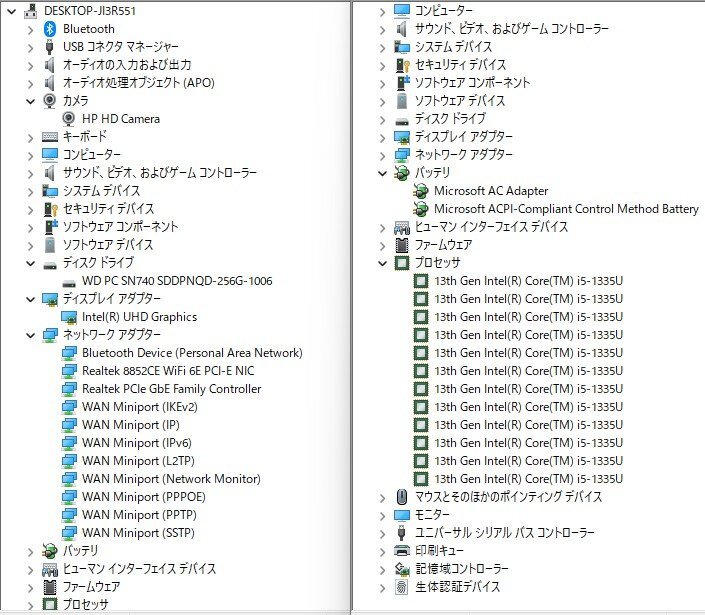
Task: Select the WAN Miniport (IP) entry
Action: [131, 425]
